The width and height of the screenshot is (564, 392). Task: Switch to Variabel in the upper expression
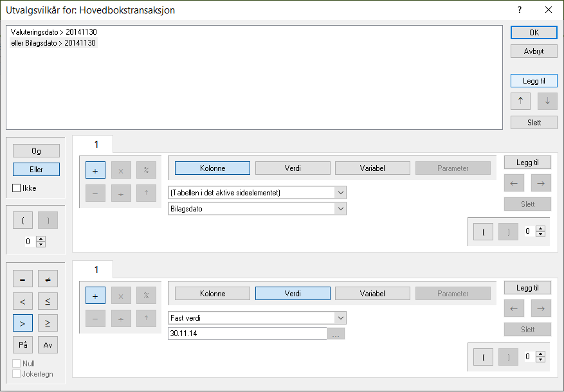point(372,168)
